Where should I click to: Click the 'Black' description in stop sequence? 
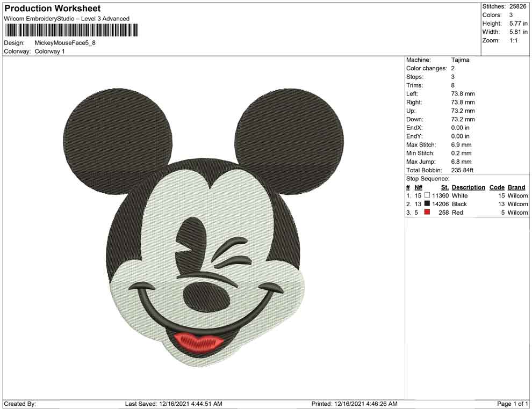point(459,204)
